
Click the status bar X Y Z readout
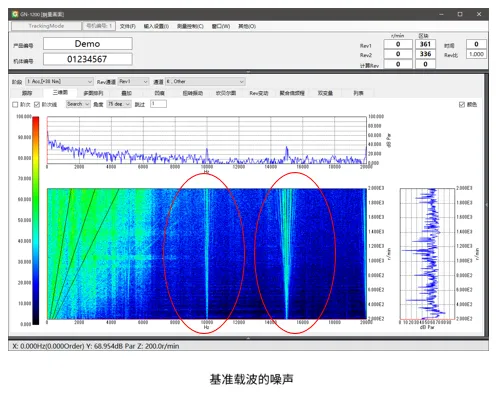pos(96,346)
